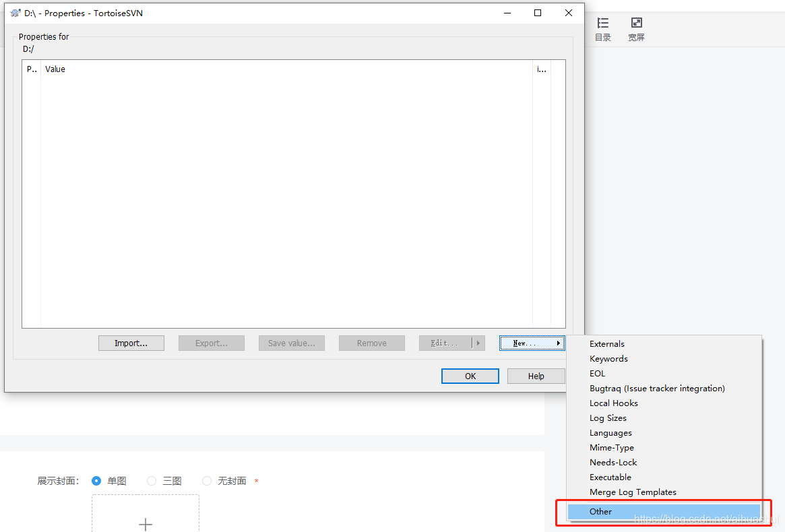785x532 pixels.
Task: Click the Value column header
Action: click(286, 69)
